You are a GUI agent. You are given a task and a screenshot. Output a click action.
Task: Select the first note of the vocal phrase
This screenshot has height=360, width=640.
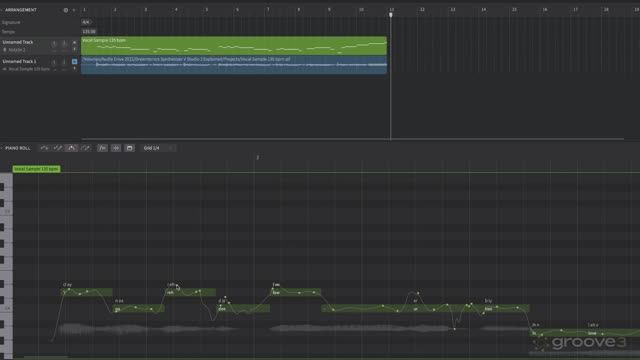point(86,292)
